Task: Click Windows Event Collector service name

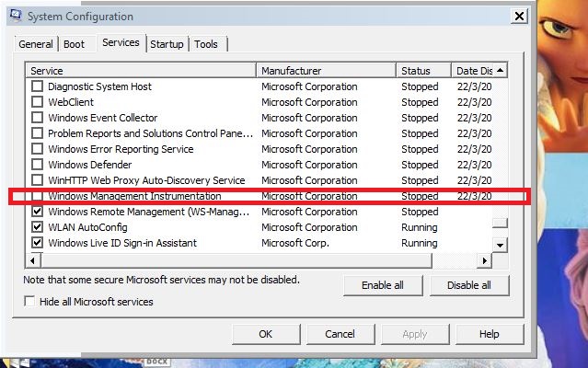Action: click(x=103, y=118)
